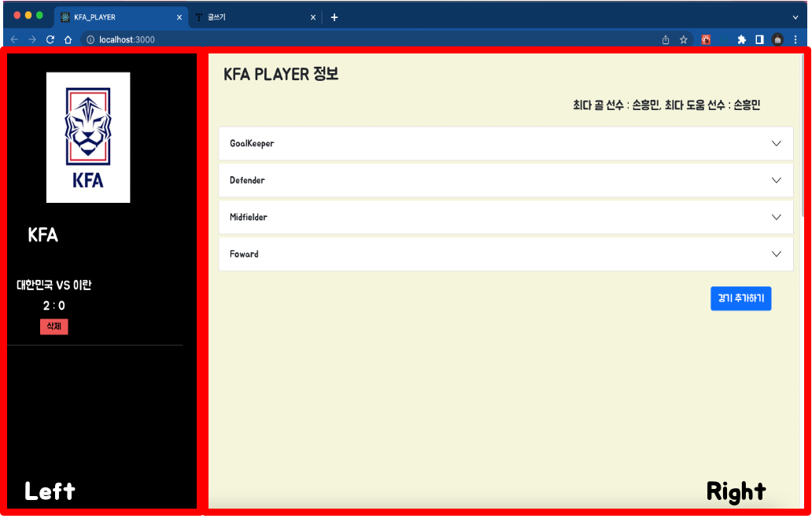Click the green macOS fullscreen button
This screenshot has height=522, width=812.
(x=40, y=16)
